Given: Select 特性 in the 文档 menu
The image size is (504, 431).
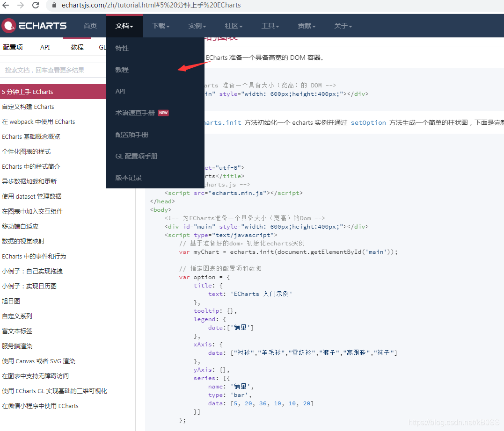Looking at the screenshot, I should 155,48.
